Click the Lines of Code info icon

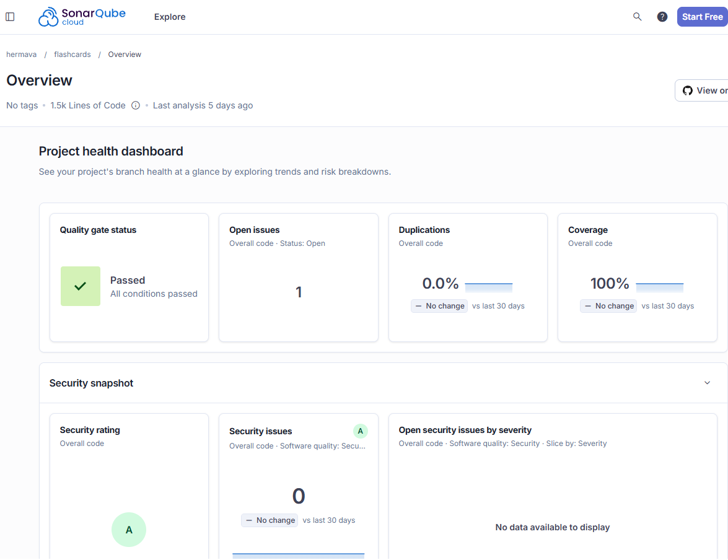coord(136,105)
